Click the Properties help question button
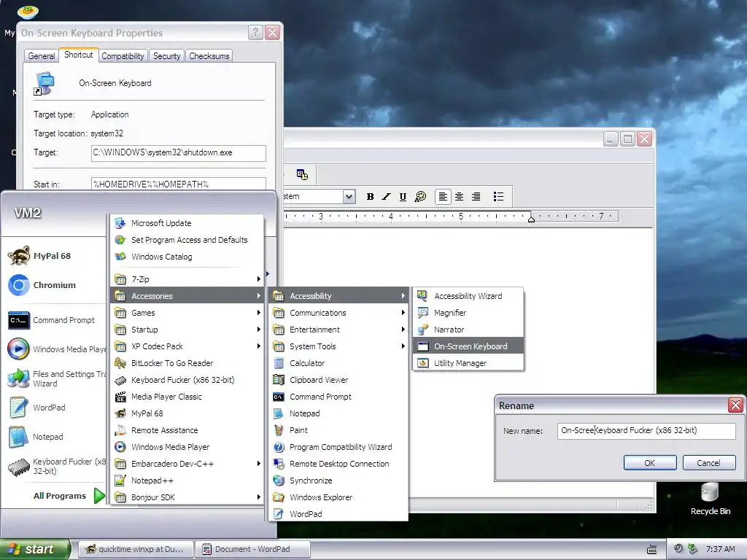Image resolution: width=747 pixels, height=560 pixels. [255, 32]
